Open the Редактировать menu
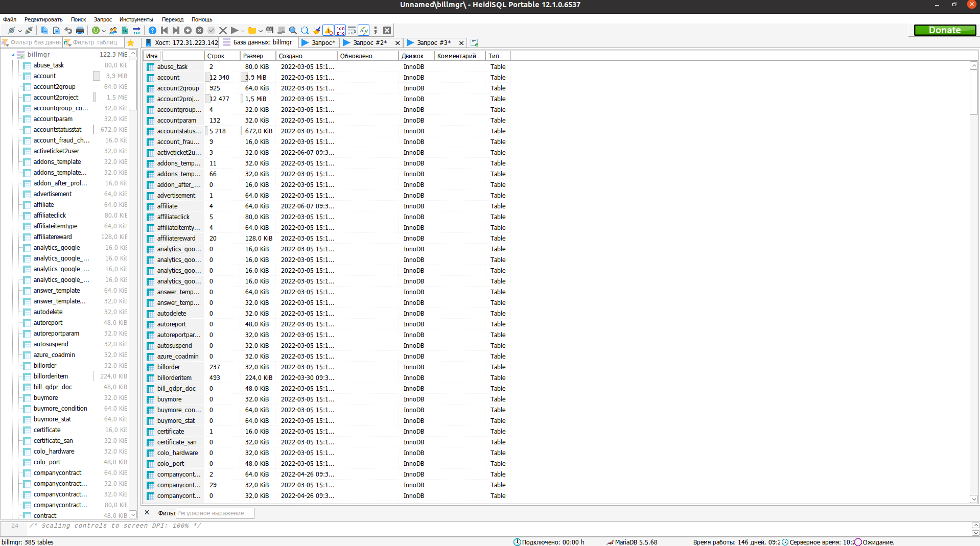This screenshot has height=546, width=980. (43, 19)
